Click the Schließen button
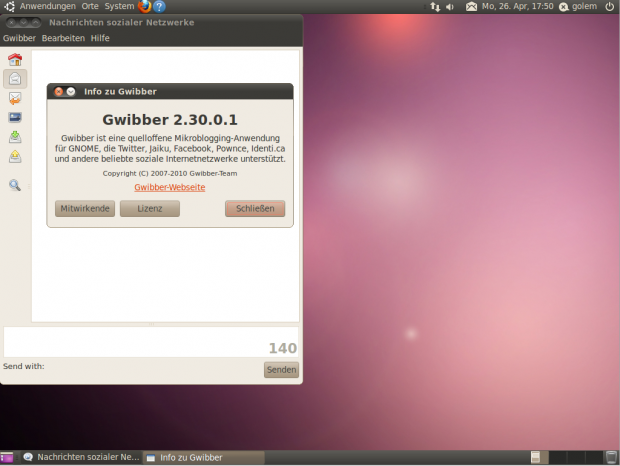Screen dimensions: 620x466 click(x=255, y=209)
